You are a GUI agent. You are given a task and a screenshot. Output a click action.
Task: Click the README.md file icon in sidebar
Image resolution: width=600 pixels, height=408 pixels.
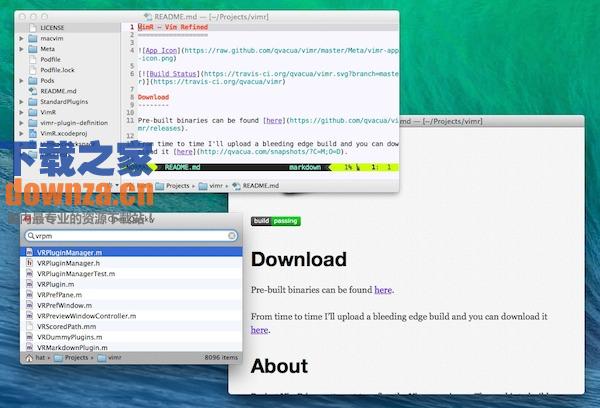point(33,91)
